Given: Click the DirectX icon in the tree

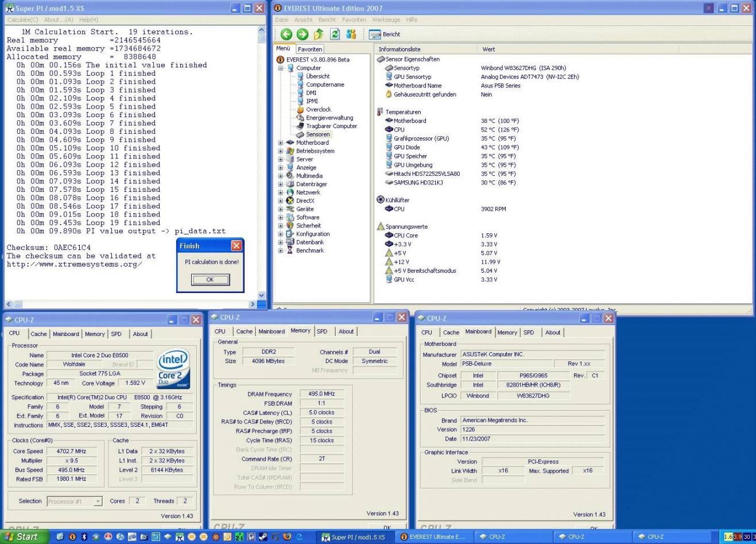Looking at the screenshot, I should point(290,200).
